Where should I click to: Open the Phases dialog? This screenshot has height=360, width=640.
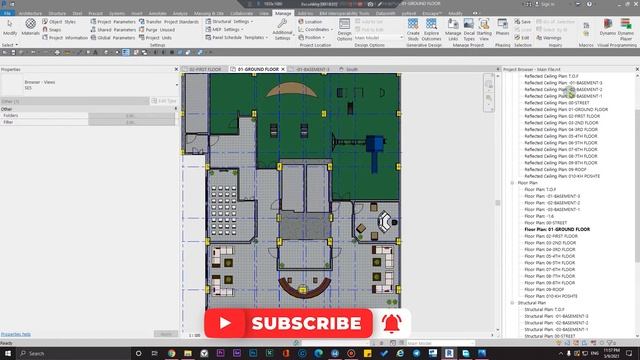(502, 27)
